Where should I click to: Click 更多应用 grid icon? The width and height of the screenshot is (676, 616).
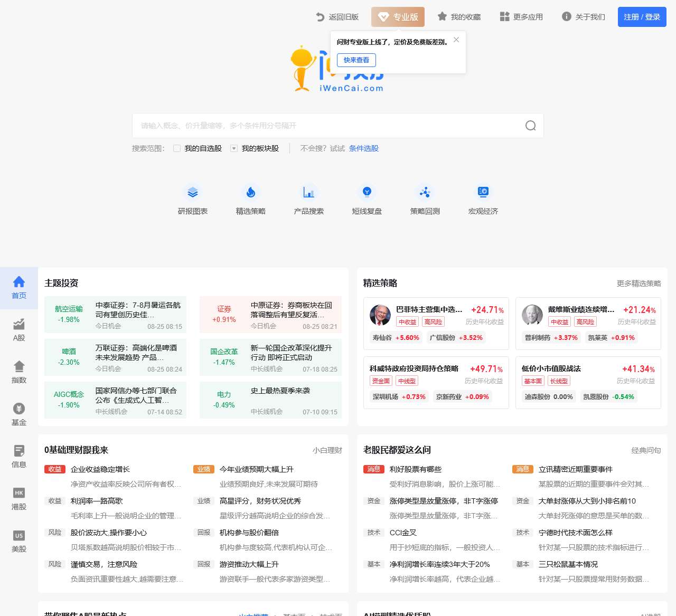click(504, 16)
